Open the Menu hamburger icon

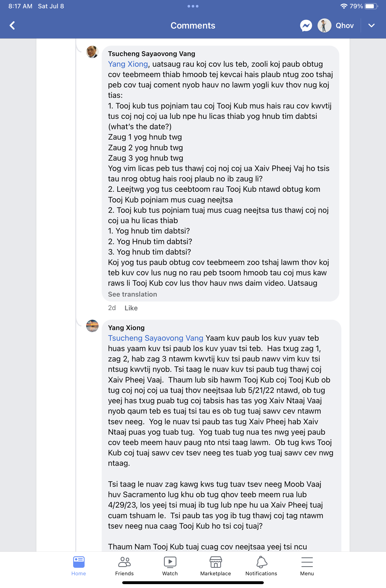click(307, 566)
